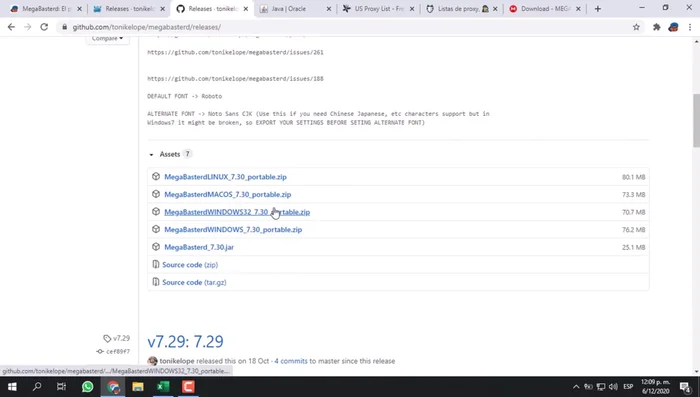This screenshot has height=397, width=700.
Task: Click package icon beside MegaBasterdLINUX zip
Action: pyautogui.click(x=156, y=176)
